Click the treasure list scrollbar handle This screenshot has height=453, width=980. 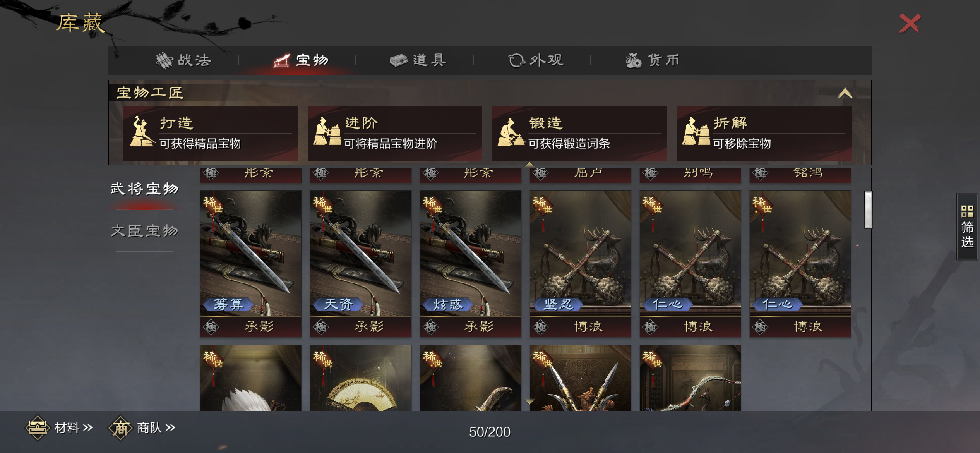tap(869, 210)
